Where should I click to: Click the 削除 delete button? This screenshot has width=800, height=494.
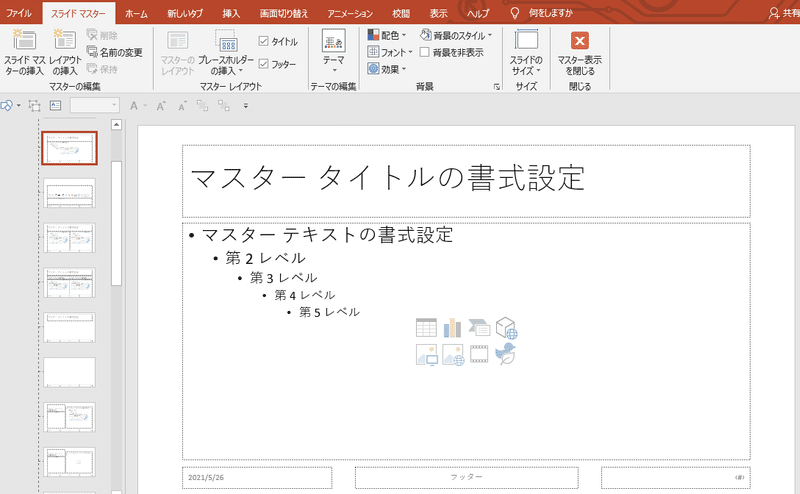(x=102, y=35)
